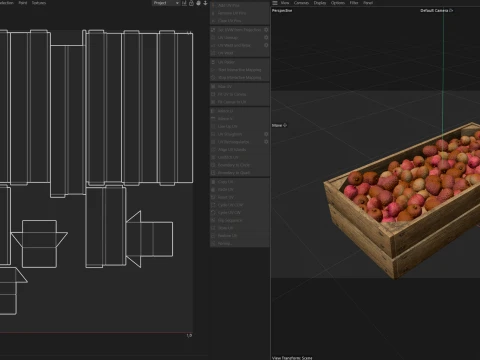Open the viewport Display menu
This screenshot has height=360, width=480.
tap(320, 3)
